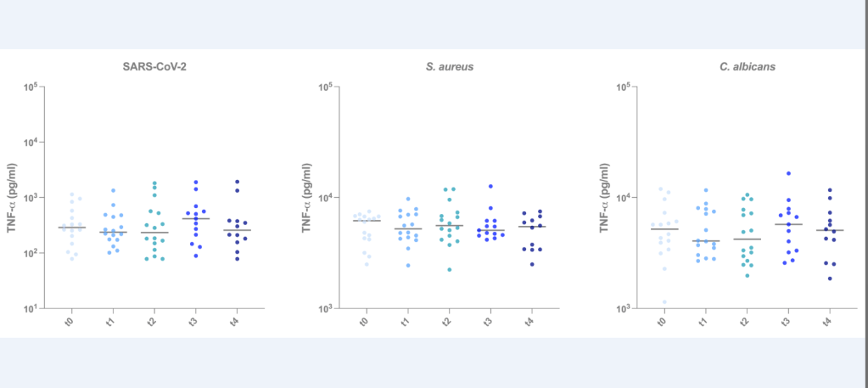Viewport: 868px width, 388px height.
Task: Select the TNF-α y-axis label of SARS-CoV-2 chart
Action: 13,199
